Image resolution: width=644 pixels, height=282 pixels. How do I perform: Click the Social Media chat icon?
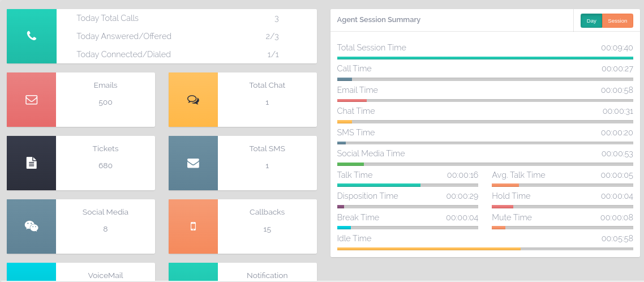coord(32,227)
